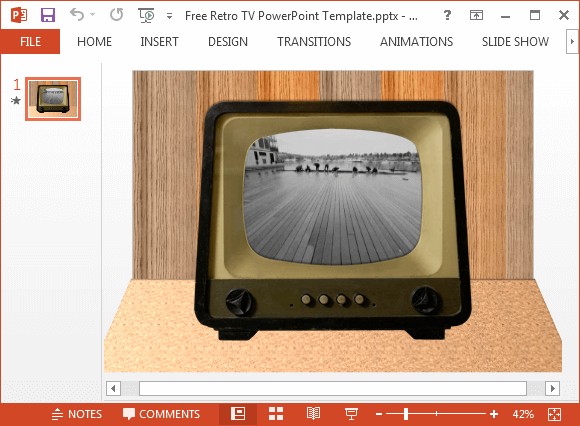The height and width of the screenshot is (426, 580).
Task: Open the undo history dropdown arrow
Action: click(x=92, y=15)
